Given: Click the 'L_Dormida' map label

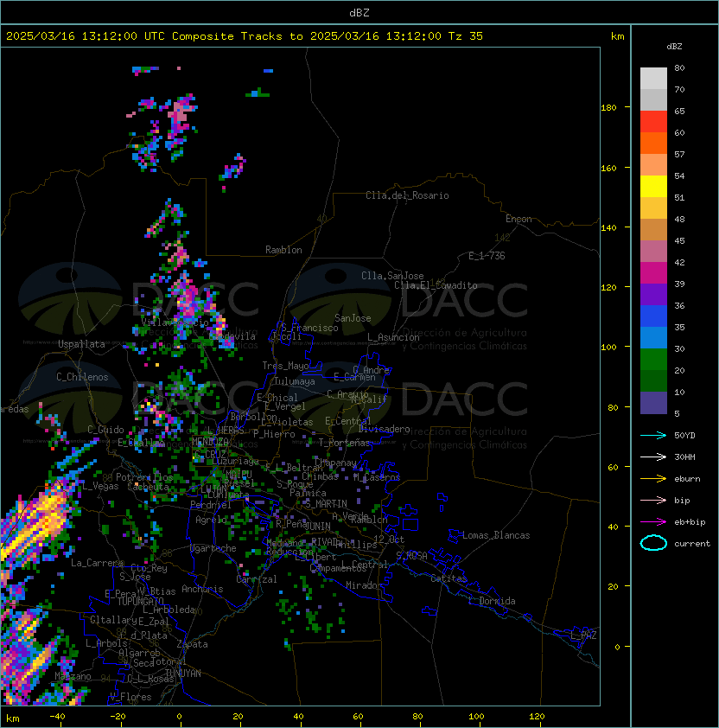Looking at the screenshot, I should (x=493, y=601).
